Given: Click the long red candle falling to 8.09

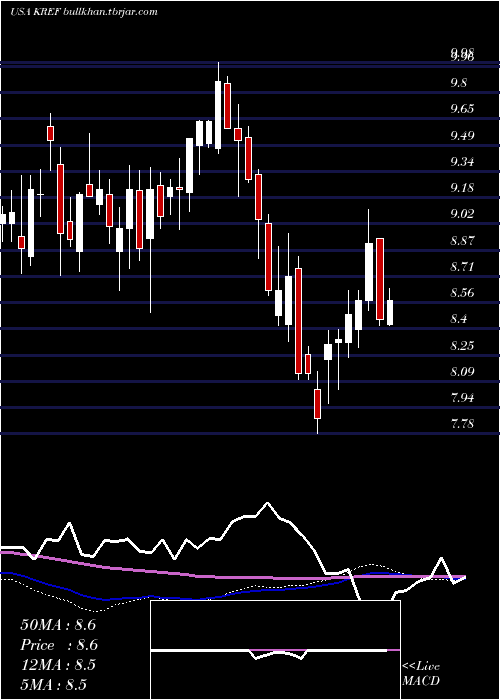Looking at the screenshot, I should [x=298, y=321].
